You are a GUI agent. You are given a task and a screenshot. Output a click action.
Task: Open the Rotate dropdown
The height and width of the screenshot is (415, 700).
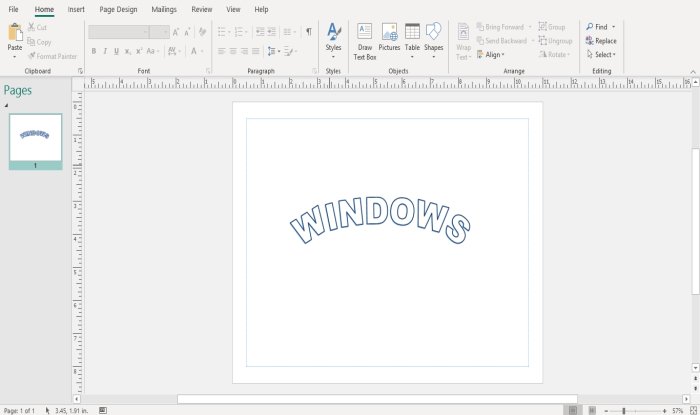(555, 54)
